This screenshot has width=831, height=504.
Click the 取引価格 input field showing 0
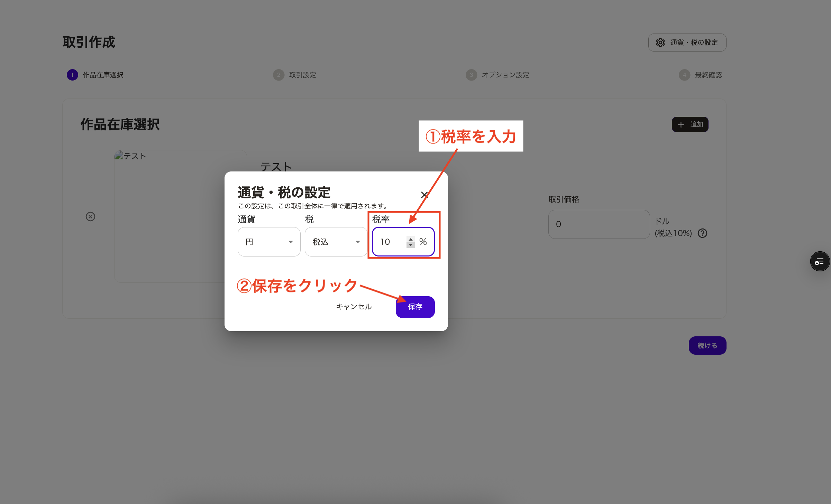pos(599,224)
